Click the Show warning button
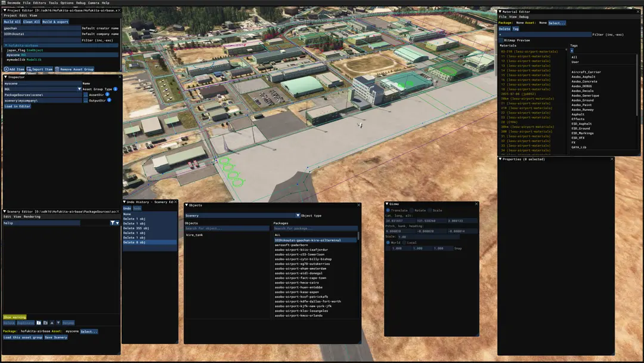Image resolution: width=644 pixels, height=363 pixels. coord(15,317)
